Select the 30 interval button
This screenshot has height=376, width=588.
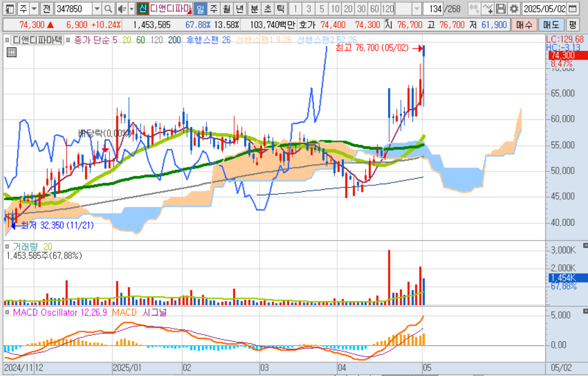tap(362, 9)
